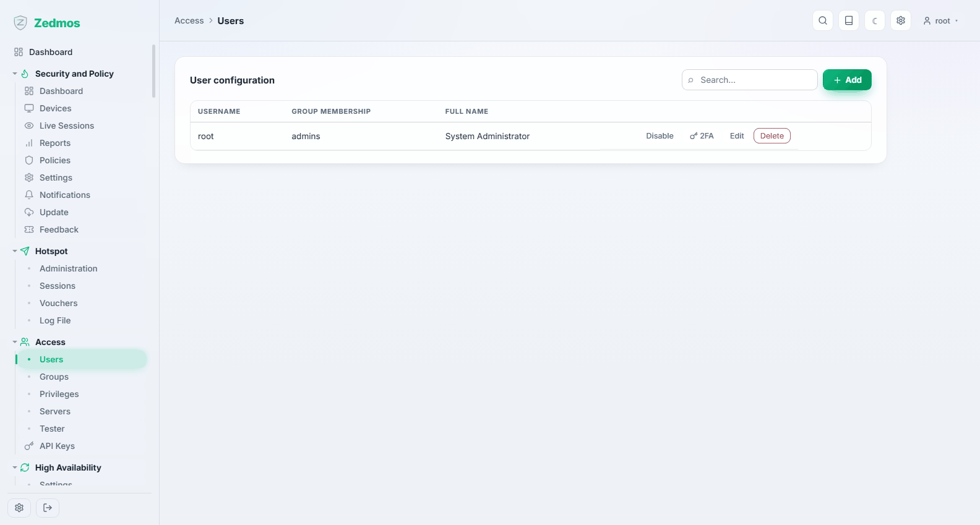Click FULL NAME column header
This screenshot has height=525, width=980.
coord(466,111)
